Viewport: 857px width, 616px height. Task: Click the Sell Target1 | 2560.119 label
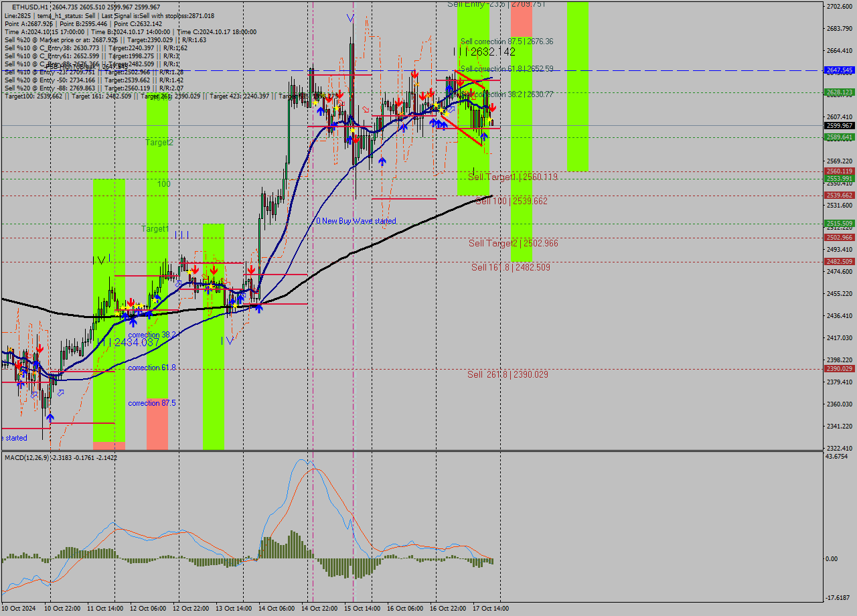[x=513, y=177]
